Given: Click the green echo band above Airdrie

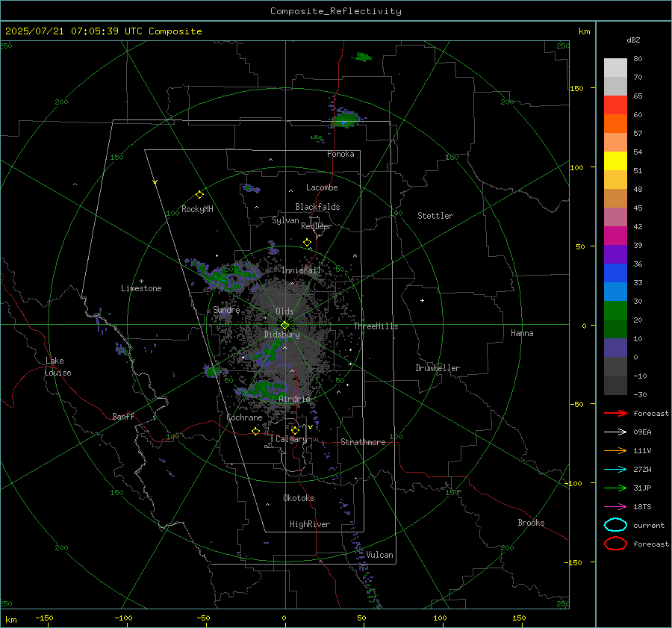Looking at the screenshot, I should (263, 390).
